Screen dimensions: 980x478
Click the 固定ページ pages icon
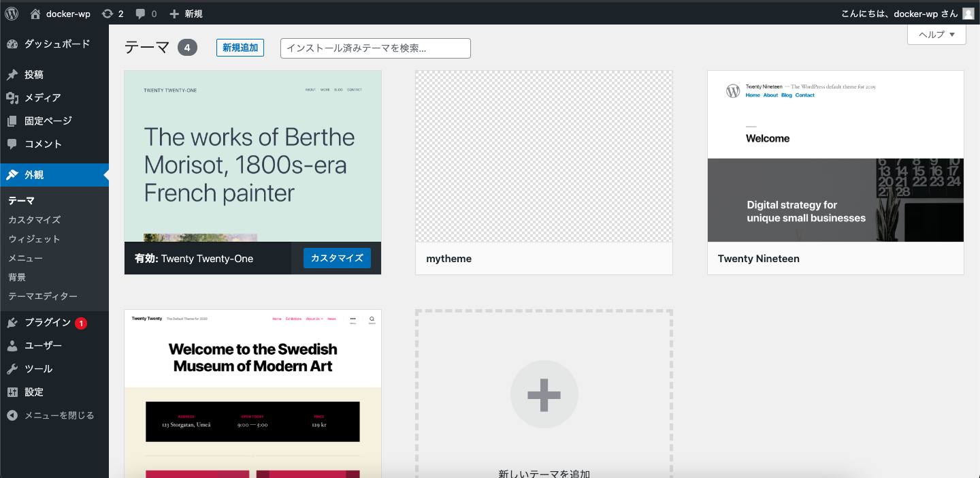12,121
